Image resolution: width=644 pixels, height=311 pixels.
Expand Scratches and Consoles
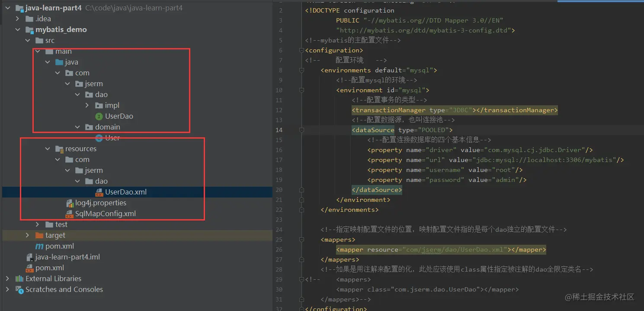[x=7, y=289]
